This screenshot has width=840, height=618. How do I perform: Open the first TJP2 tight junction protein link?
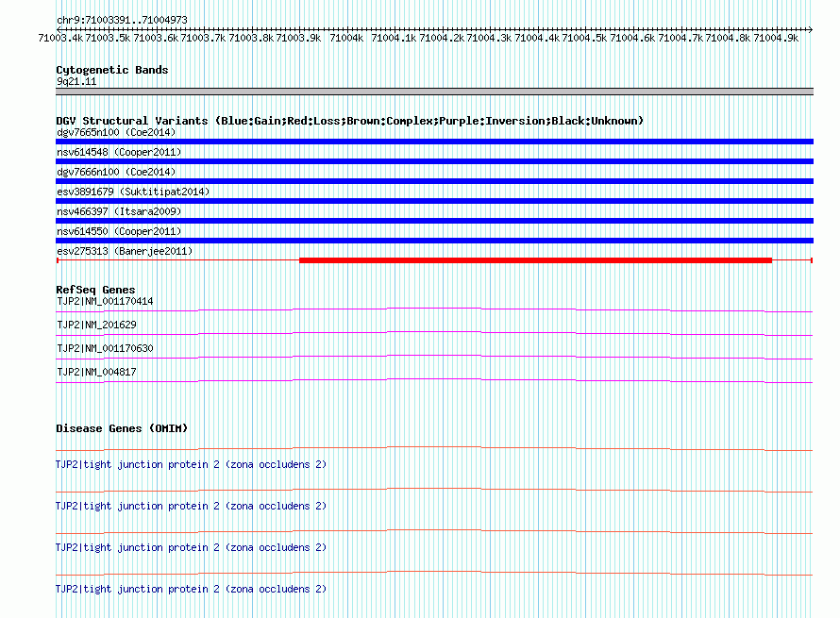[x=192, y=465]
